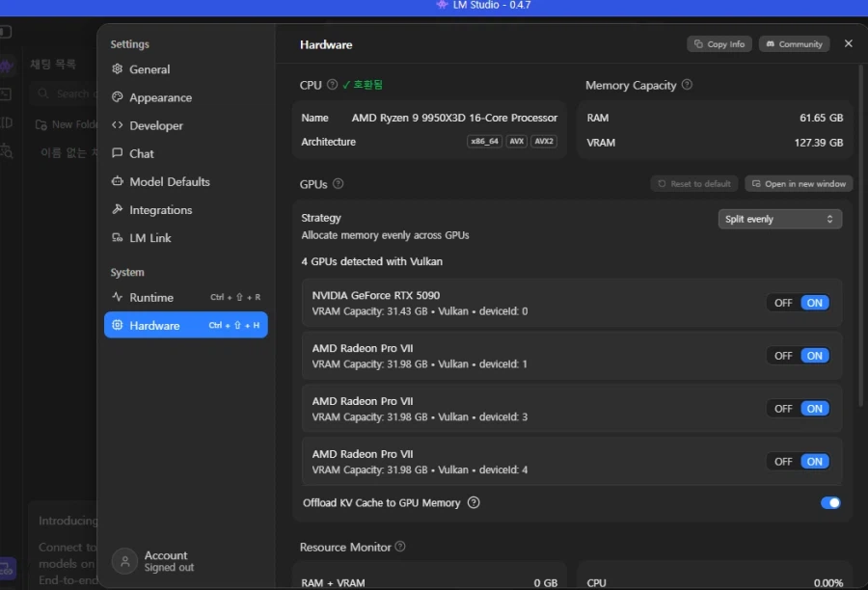The height and width of the screenshot is (590, 868).
Task: Click the help icon next to CPU
Action: pos(333,85)
